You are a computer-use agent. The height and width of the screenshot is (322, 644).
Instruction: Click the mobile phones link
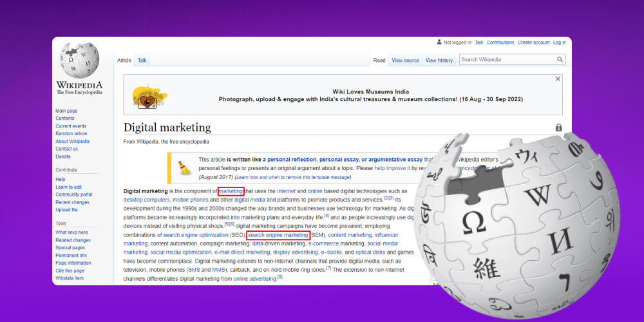point(191,200)
